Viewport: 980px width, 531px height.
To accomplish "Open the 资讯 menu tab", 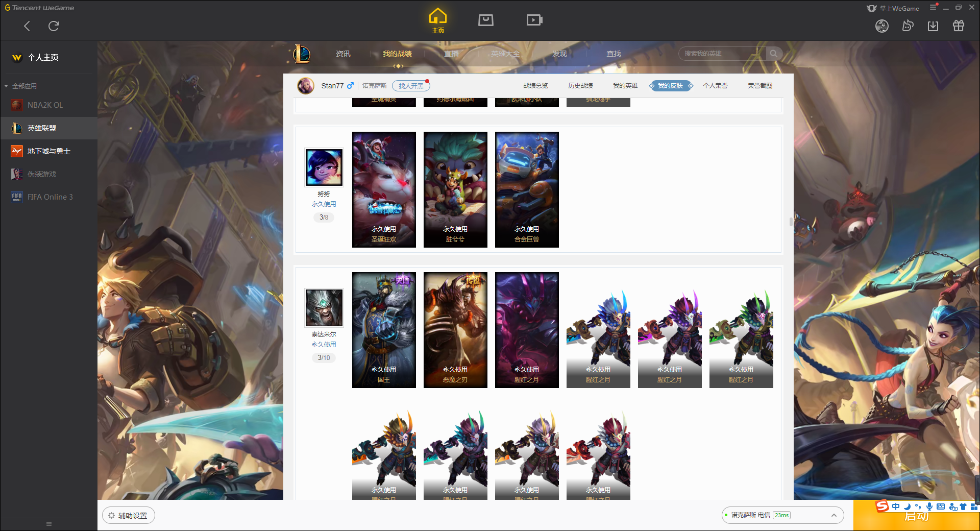I will pyautogui.click(x=343, y=54).
